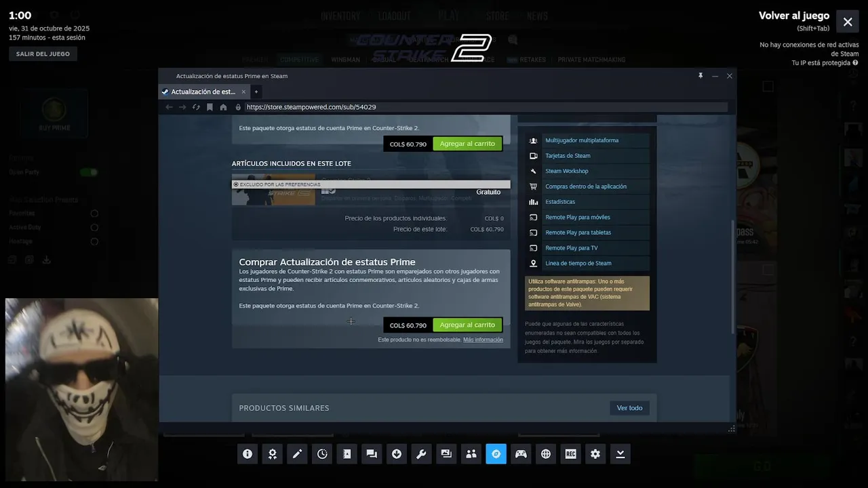The image size is (868, 488).
Task: Click Agregar al carrito above Artículos incluidos heading
Action: [467, 144]
